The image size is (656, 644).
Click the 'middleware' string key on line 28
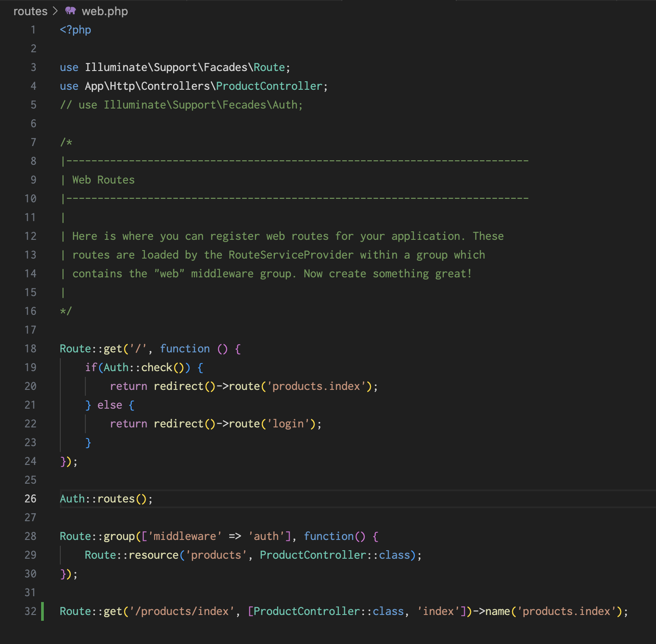point(185,536)
